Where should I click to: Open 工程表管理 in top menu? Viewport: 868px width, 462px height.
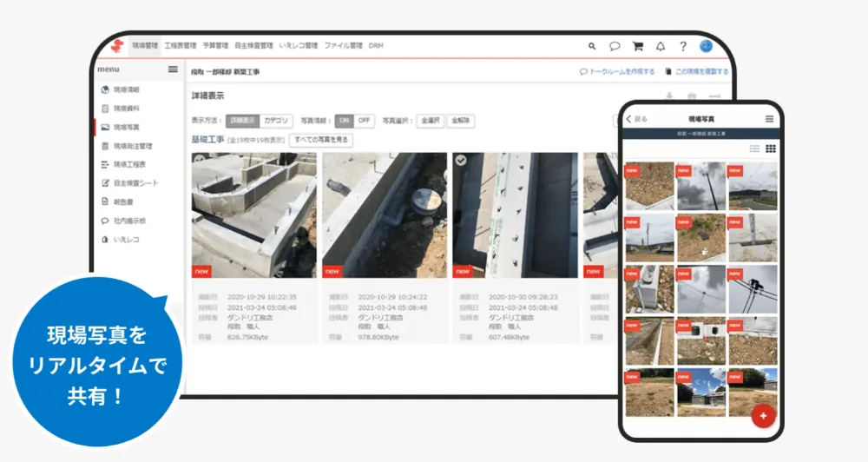180,45
